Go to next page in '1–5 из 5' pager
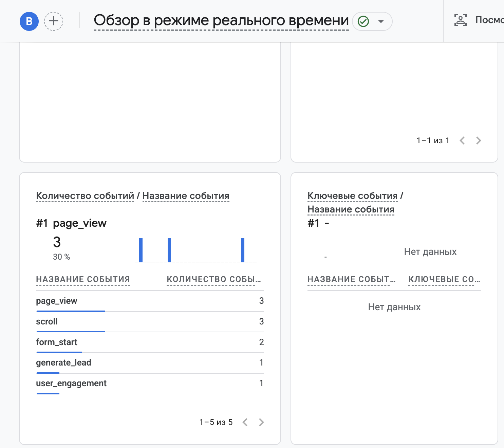 click(261, 422)
